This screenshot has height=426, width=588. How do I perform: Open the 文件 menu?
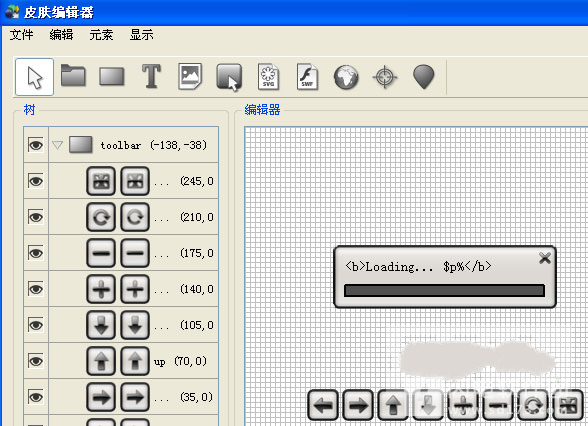tap(21, 35)
